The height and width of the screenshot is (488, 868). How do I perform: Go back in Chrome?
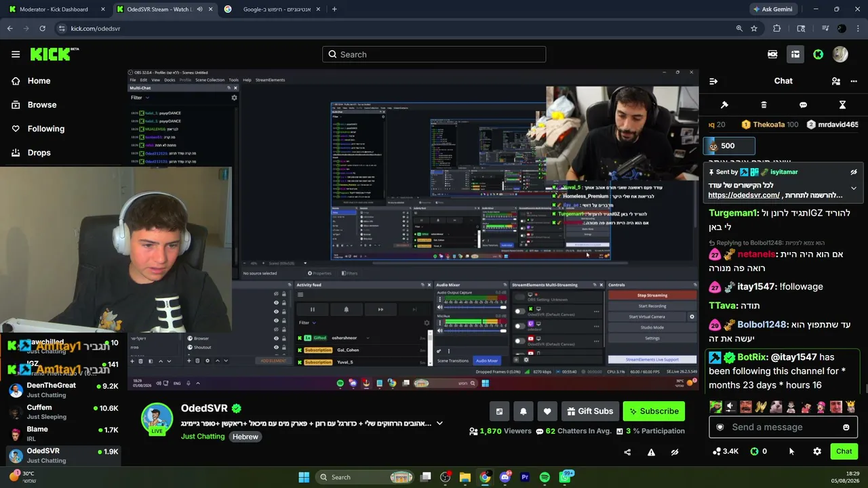pos(10,28)
